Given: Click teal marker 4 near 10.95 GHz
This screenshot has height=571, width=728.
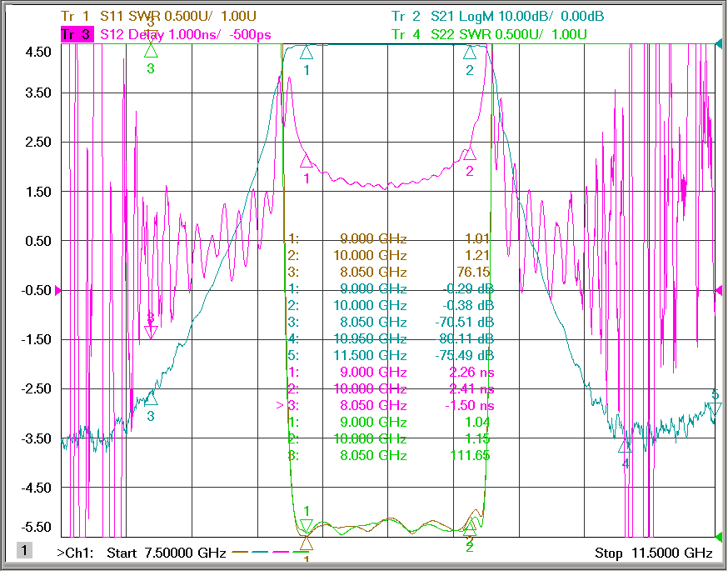Looking at the screenshot, I should (625, 447).
